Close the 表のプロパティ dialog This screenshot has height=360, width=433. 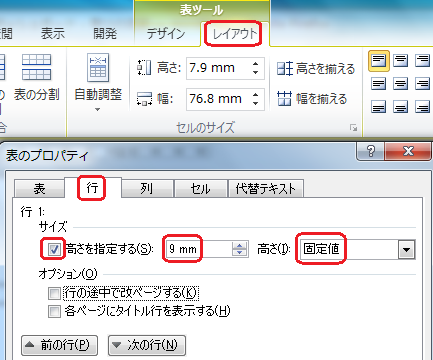tap(408, 152)
